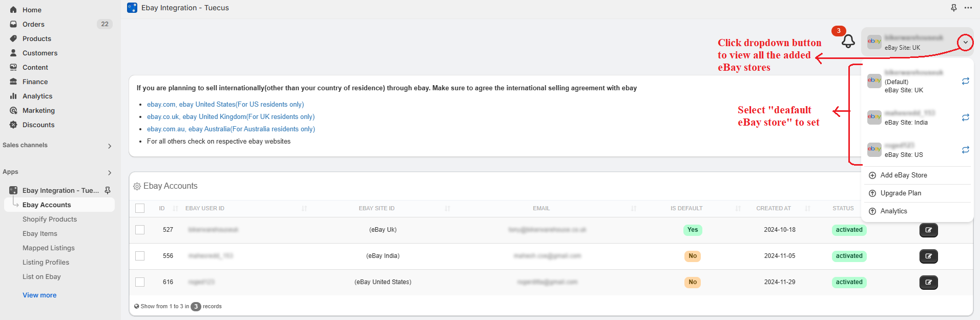Open the Home sidebar item
This screenshot has height=320, width=980.
pos(32,10)
